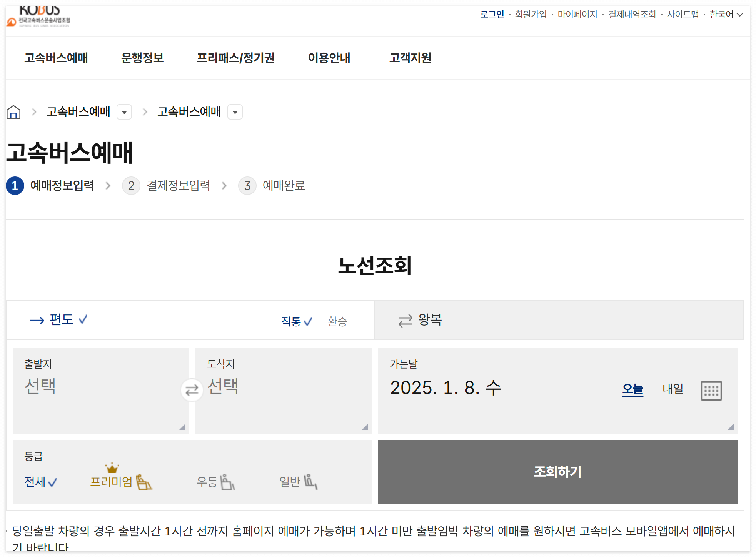Swap departure and arrival locations
Viewport: 756px width, 557px height.
click(191, 390)
